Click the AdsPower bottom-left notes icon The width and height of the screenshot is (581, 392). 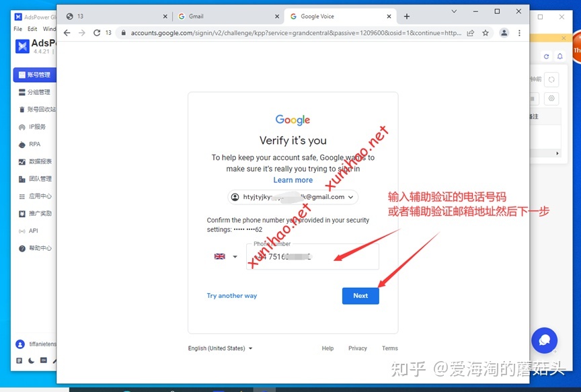[x=20, y=360]
